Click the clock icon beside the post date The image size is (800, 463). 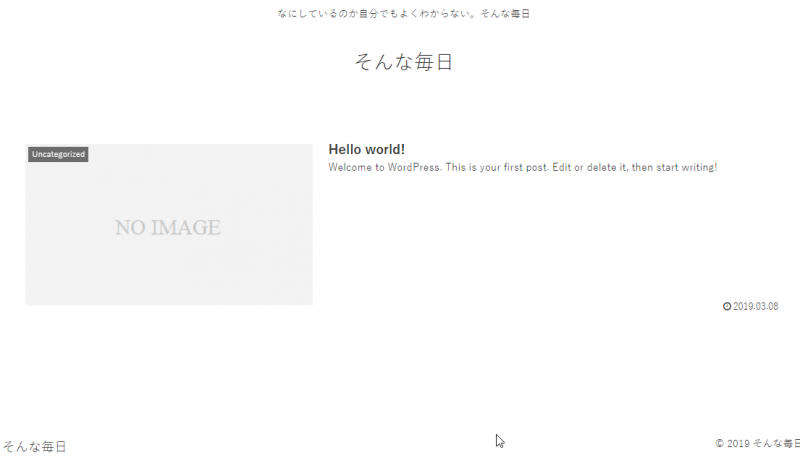(727, 306)
